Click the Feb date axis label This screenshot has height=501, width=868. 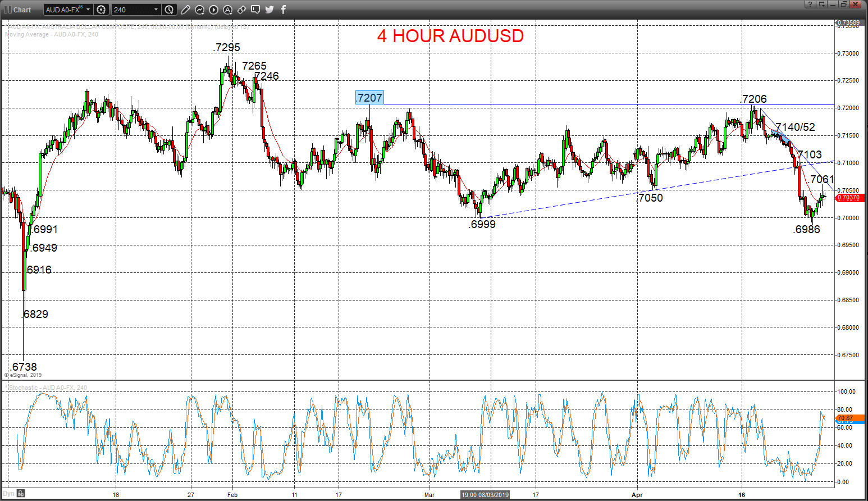tap(232, 495)
